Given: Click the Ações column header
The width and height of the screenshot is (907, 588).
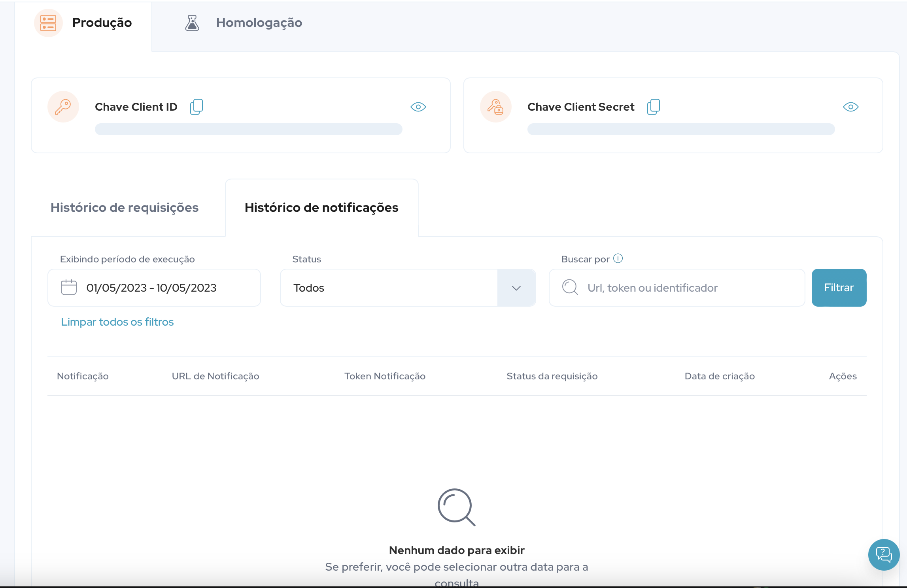Looking at the screenshot, I should (843, 376).
